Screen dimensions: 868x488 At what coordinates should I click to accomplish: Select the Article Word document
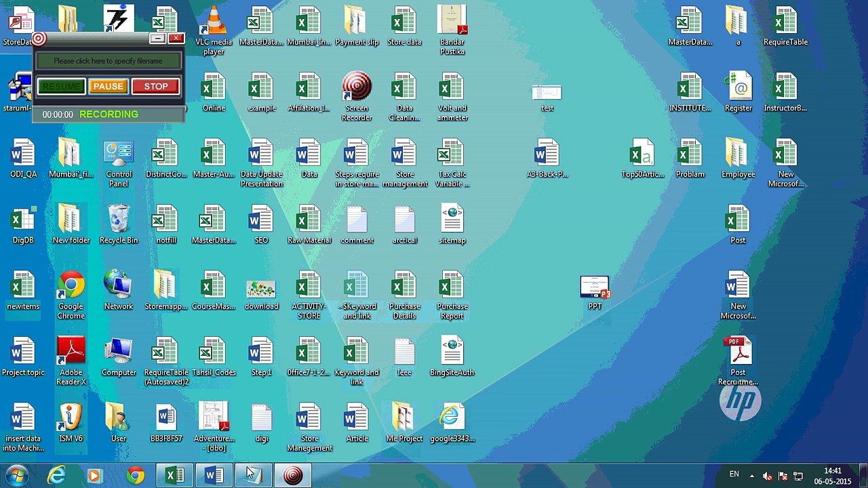point(357,423)
